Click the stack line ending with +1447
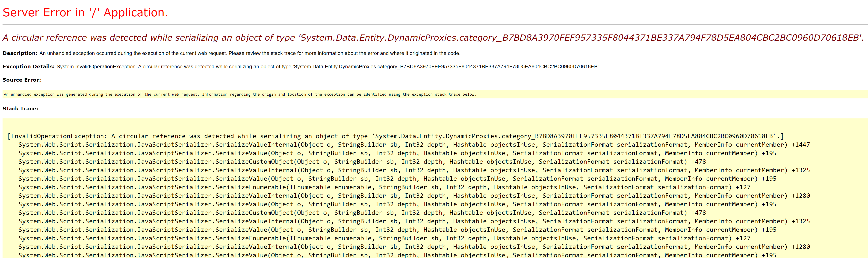 tap(414, 145)
